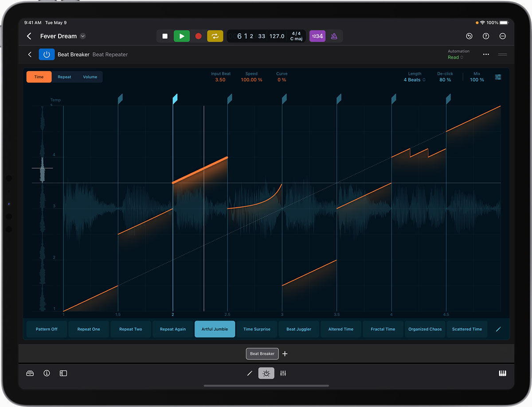
Task: Choose the Fractal Time preset
Action: [383, 329]
